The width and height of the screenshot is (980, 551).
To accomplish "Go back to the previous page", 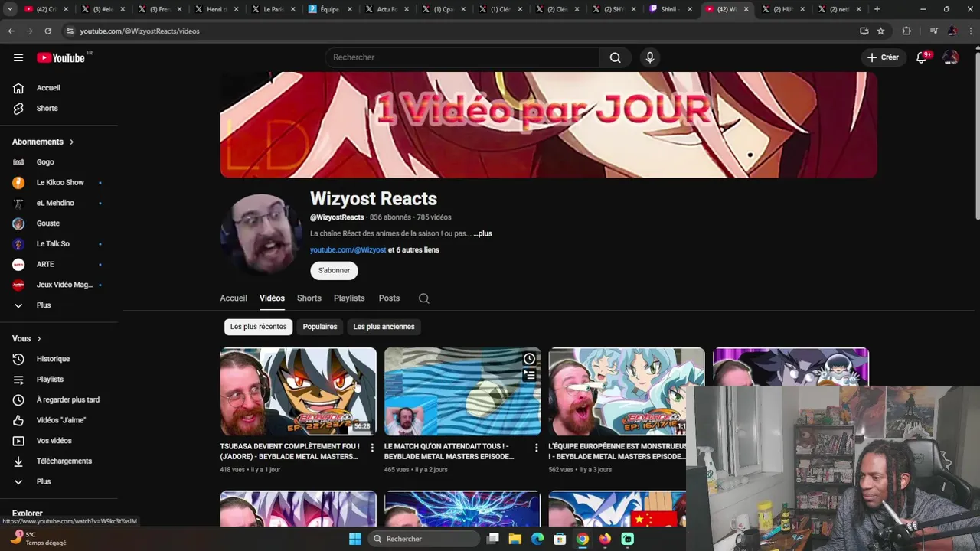I will click(x=11, y=31).
